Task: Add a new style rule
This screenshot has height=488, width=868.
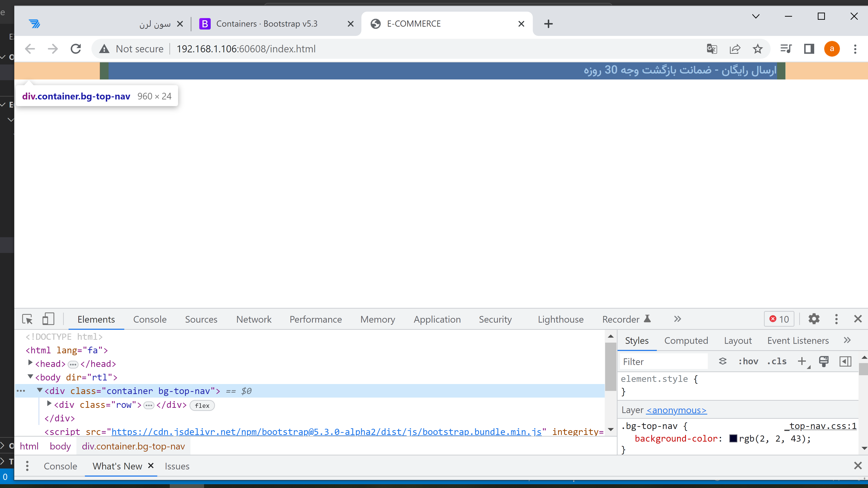Action: tap(802, 361)
